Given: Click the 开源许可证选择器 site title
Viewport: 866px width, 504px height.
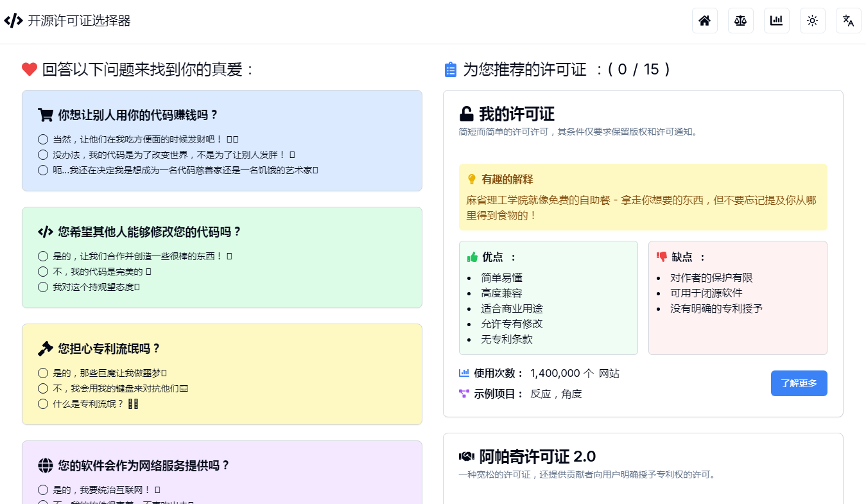Looking at the screenshot, I should pos(79,21).
